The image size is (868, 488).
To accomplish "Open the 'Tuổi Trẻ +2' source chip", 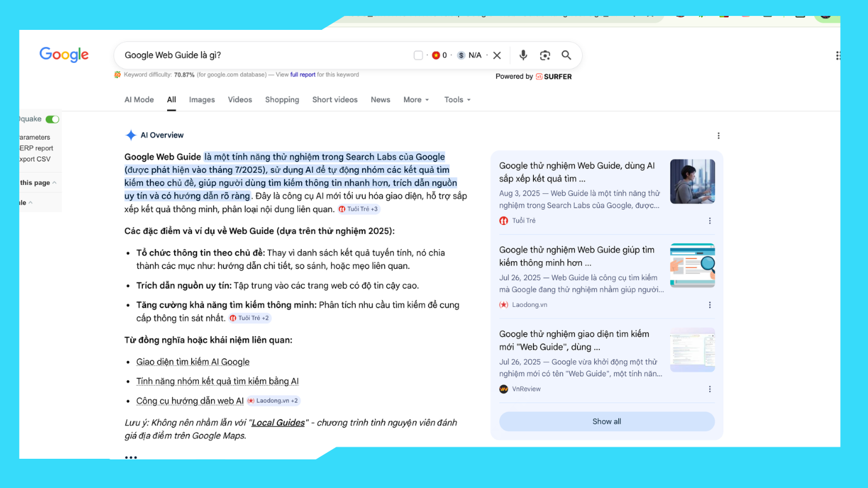I will tap(250, 318).
